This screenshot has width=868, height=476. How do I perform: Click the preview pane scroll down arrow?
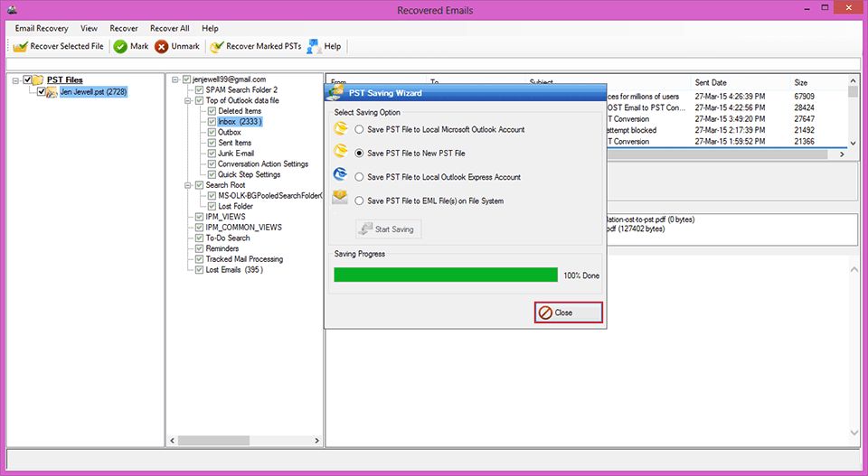click(x=853, y=434)
